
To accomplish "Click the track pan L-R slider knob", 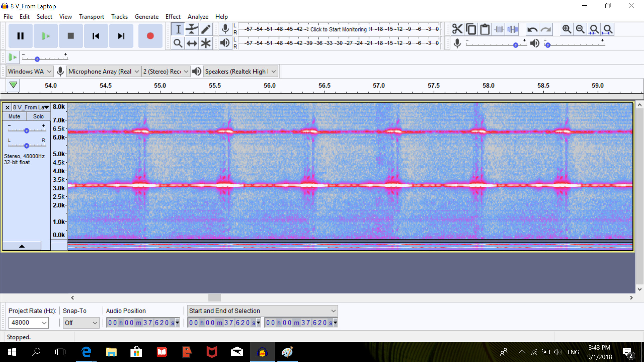I will pos(26,145).
